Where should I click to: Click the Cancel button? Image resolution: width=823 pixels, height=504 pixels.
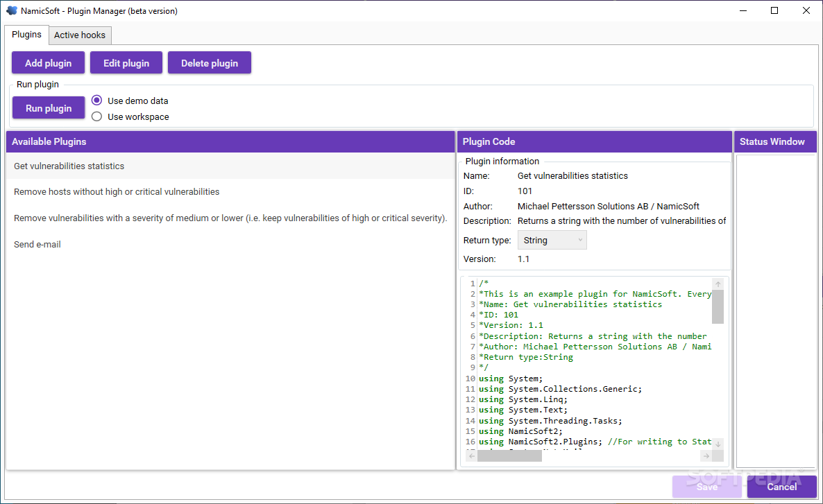[x=782, y=487]
